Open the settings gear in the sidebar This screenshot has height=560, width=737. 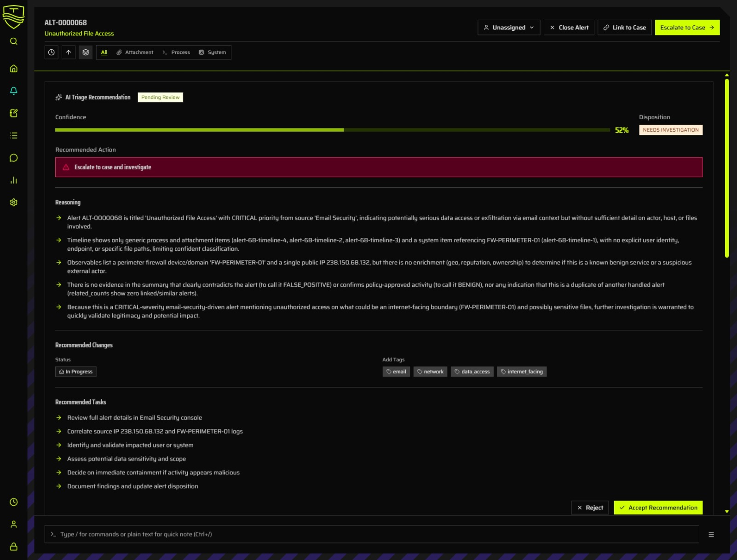pos(13,202)
